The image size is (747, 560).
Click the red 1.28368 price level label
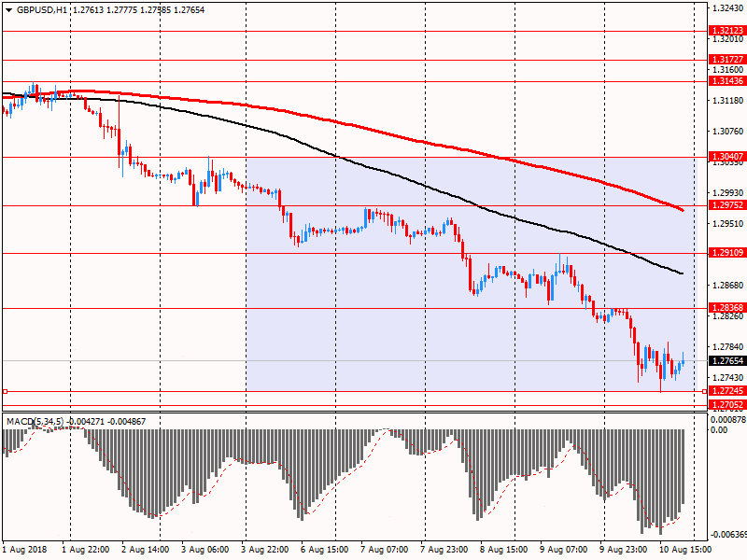pyautogui.click(x=727, y=308)
